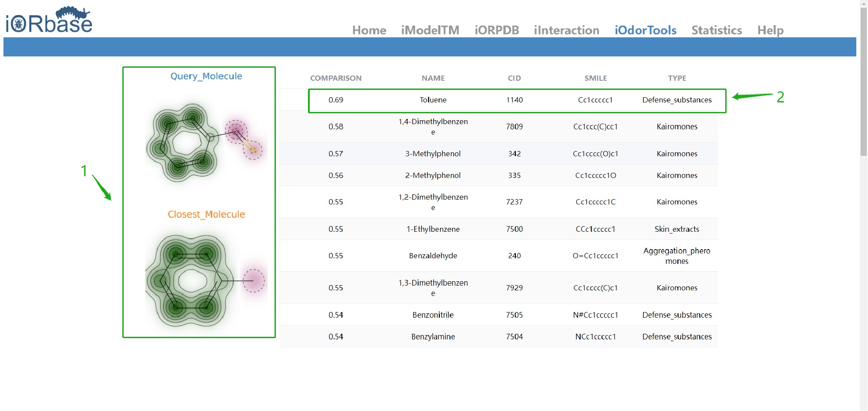Click SMILE N#Cc1ccccc1
This screenshot has width=868, height=411.
[596, 315]
